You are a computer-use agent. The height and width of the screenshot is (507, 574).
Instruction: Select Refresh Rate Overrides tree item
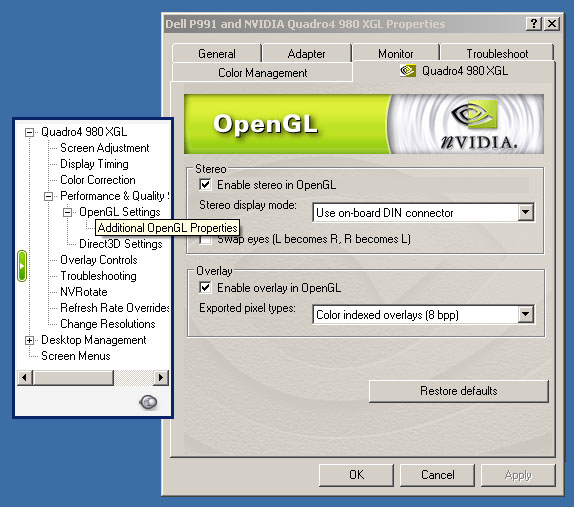point(115,308)
